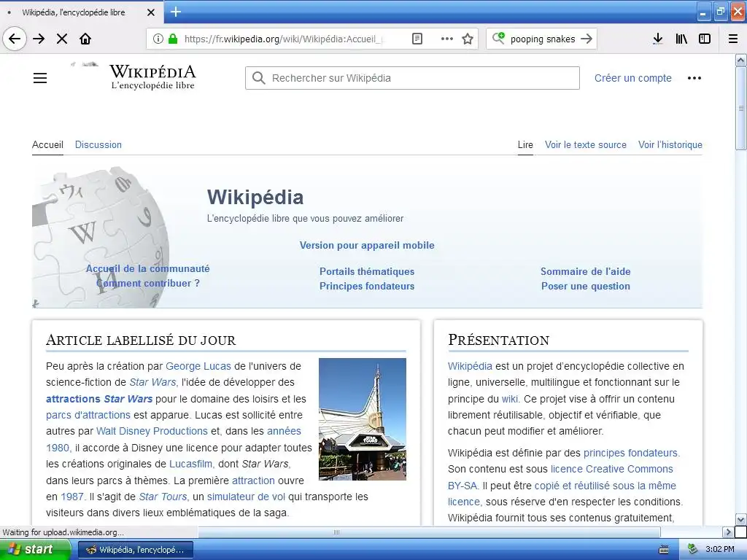This screenshot has width=747, height=560.
Task: Stop page loading with the X button
Action: [x=62, y=39]
